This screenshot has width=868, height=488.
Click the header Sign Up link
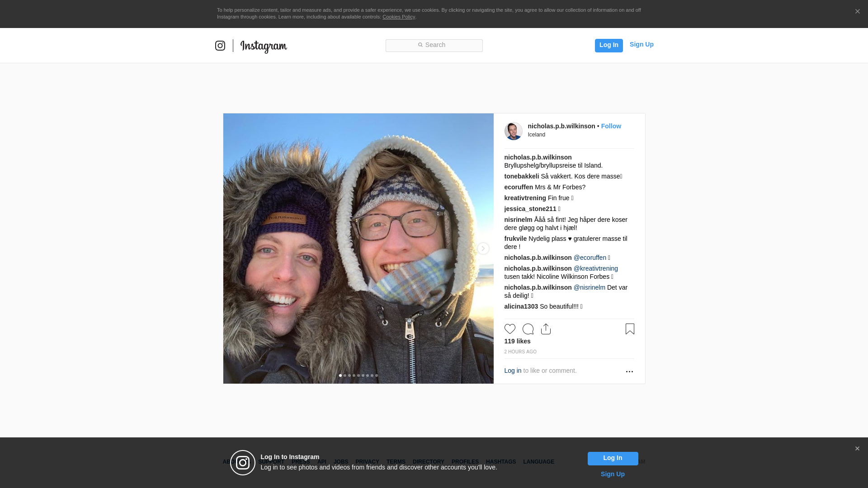642,44
